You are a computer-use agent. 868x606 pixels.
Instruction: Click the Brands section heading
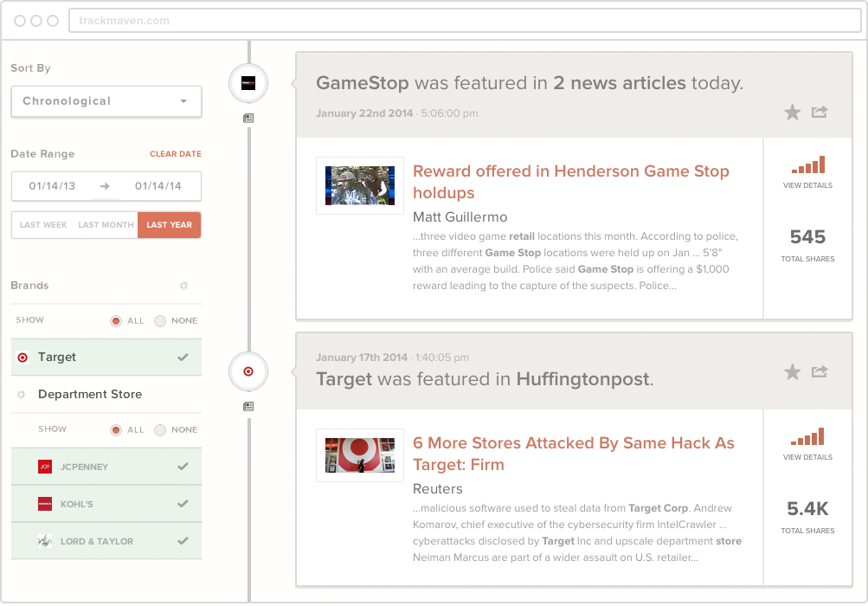click(30, 286)
